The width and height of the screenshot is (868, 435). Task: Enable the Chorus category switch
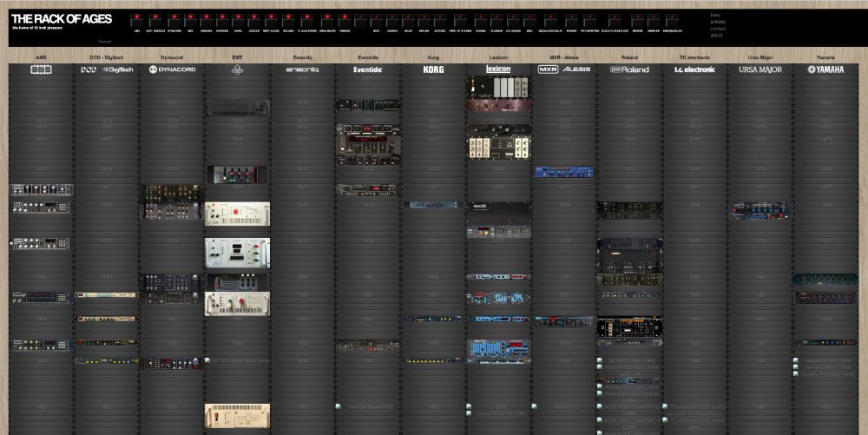pos(392,21)
